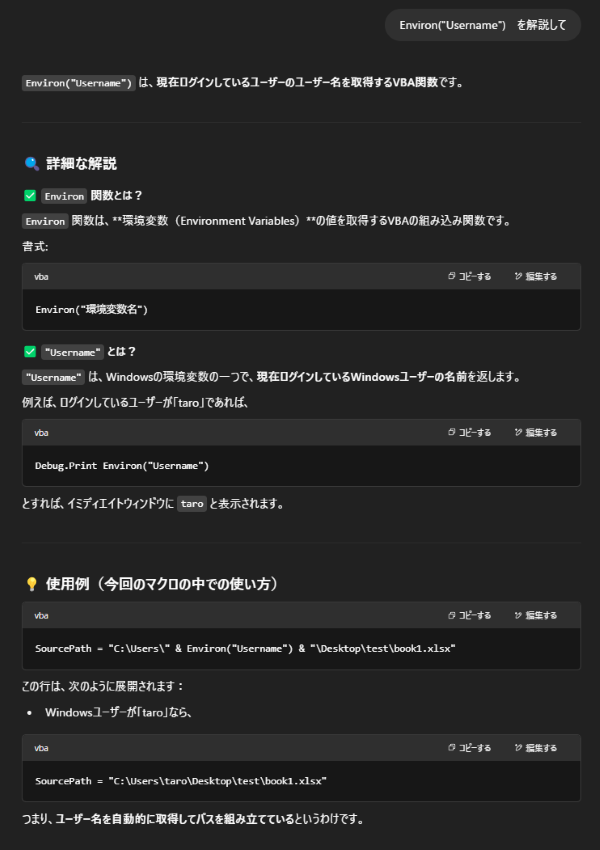This screenshot has width=600, height=850.
Task: Click the vba label of the Debug.Print block
Action: [41, 433]
